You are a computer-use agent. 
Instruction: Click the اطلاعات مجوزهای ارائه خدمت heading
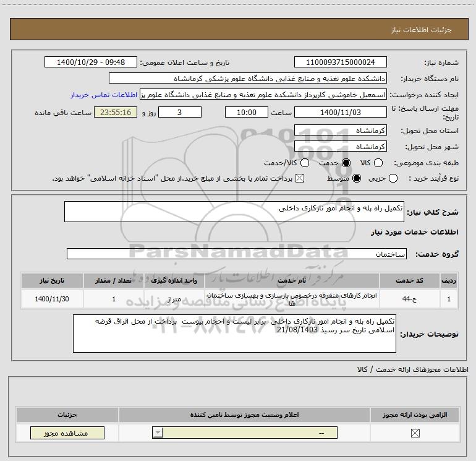[413, 369]
